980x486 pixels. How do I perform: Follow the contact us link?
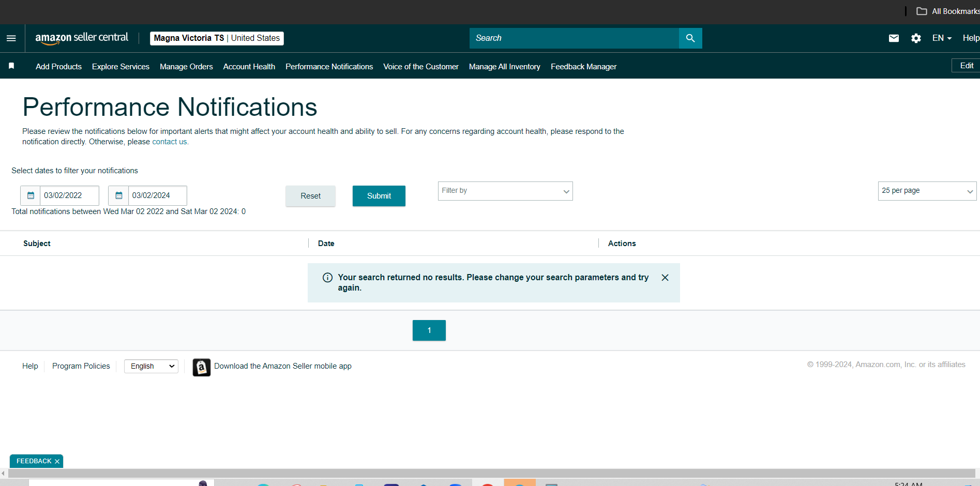pyautogui.click(x=170, y=142)
